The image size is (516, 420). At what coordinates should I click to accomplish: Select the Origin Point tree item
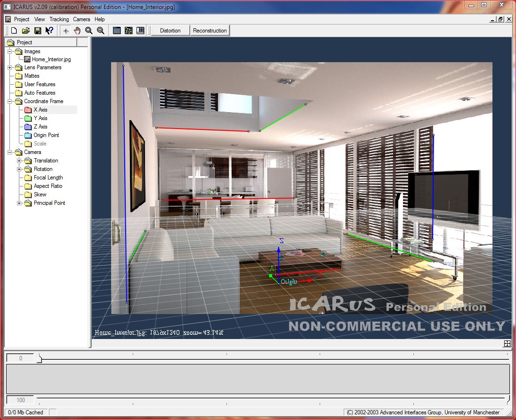pyautogui.click(x=46, y=135)
